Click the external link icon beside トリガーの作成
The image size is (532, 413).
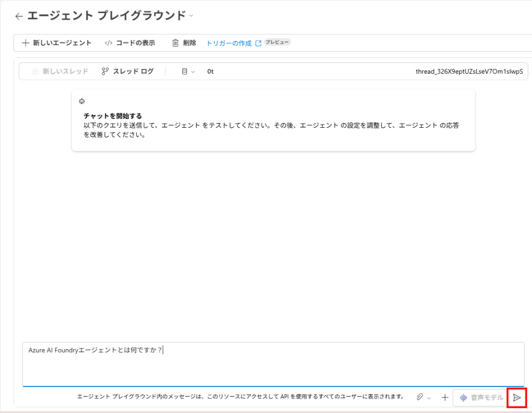[x=258, y=44]
